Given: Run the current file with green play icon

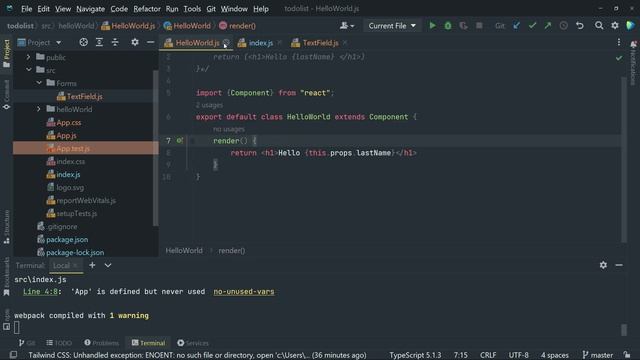Looking at the screenshot, I should click(432, 26).
